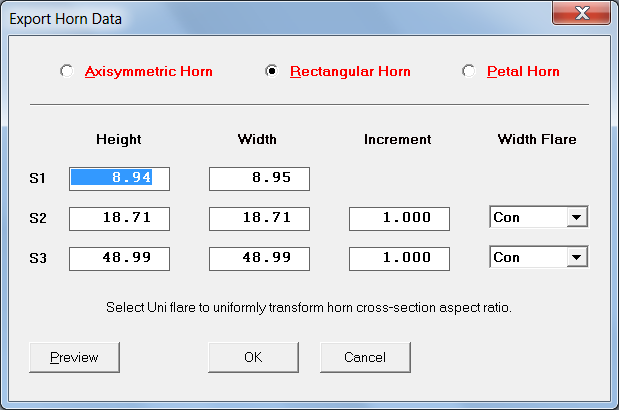Click the S2 Width input field
This screenshot has width=619, height=410.
click(x=259, y=219)
